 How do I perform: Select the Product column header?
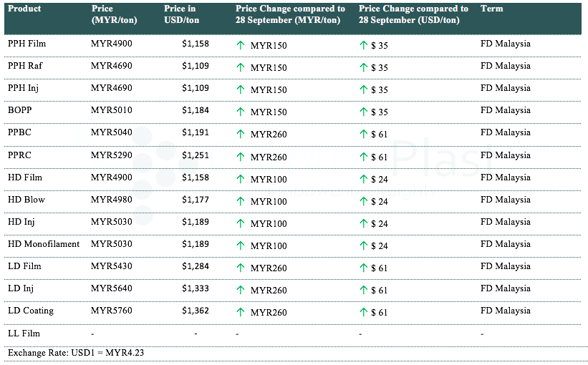click(24, 9)
